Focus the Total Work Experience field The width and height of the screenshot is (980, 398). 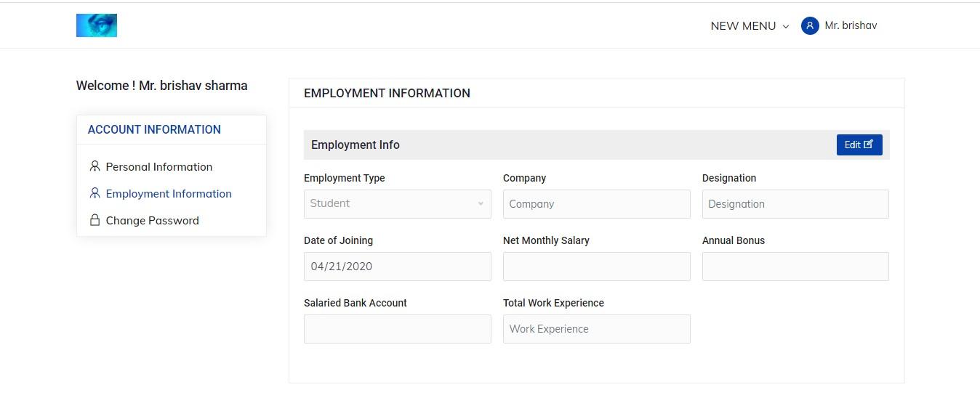click(597, 329)
